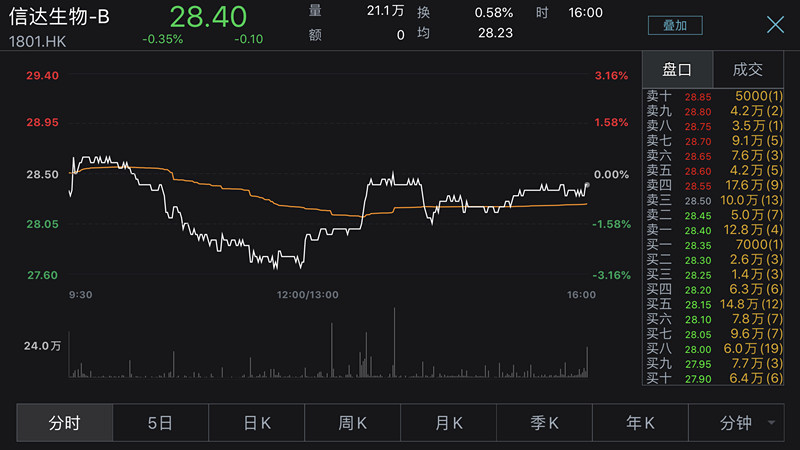Select the 买三 bid row at 28.25
The height and width of the screenshot is (450, 800).
pos(714,274)
